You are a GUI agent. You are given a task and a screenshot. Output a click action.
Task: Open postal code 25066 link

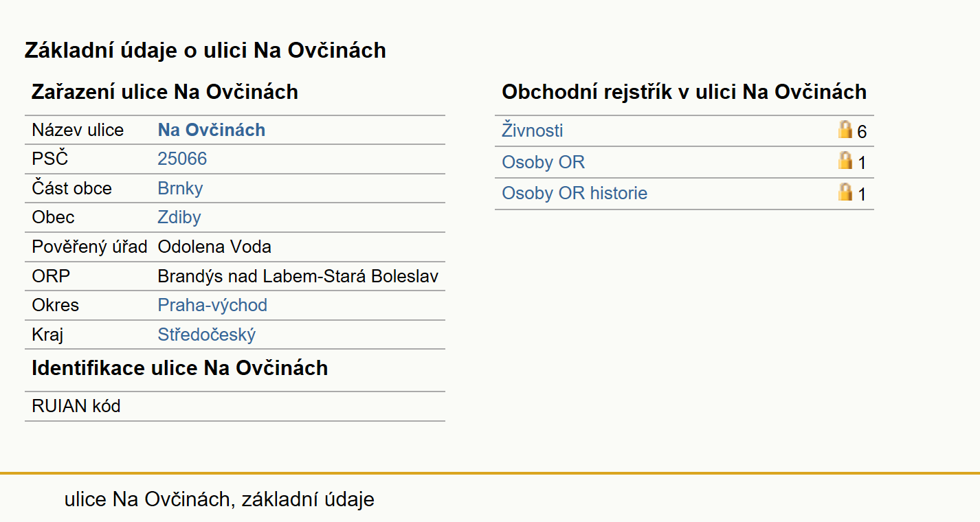(182, 159)
